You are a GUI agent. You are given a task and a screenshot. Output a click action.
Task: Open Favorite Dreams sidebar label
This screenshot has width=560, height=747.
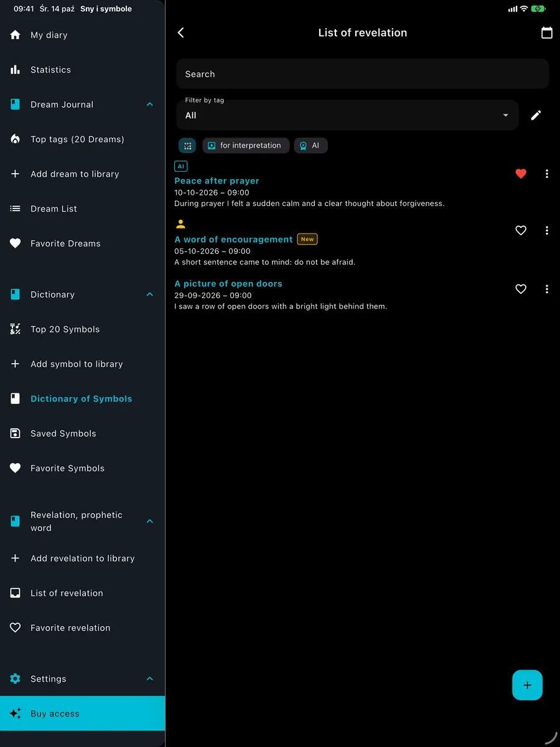tap(65, 243)
